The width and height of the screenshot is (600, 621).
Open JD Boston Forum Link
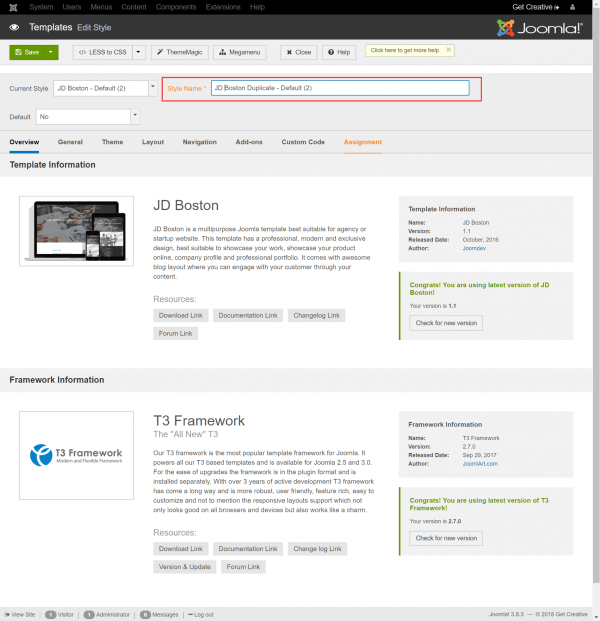(x=175, y=333)
